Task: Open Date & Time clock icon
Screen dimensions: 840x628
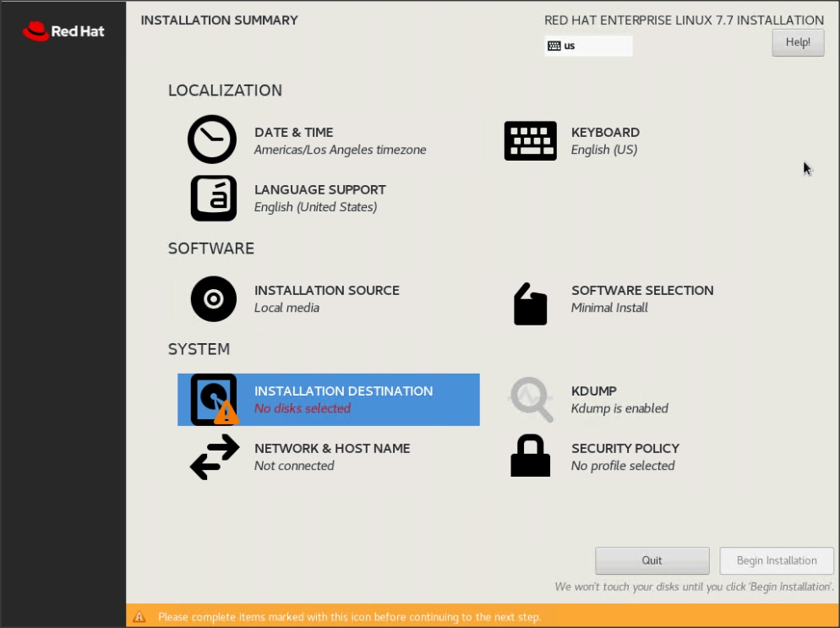Action: tap(212, 139)
